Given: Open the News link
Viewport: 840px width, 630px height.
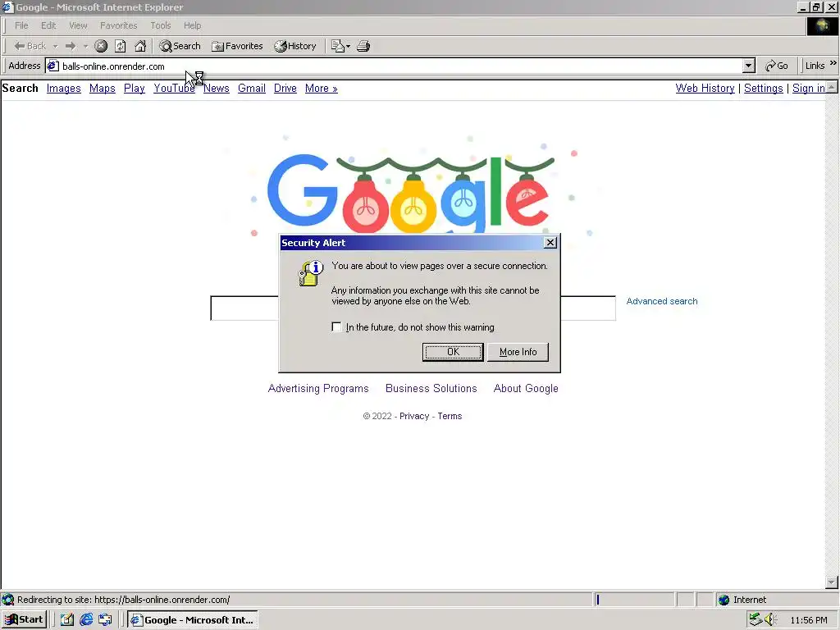Looking at the screenshot, I should pos(217,89).
